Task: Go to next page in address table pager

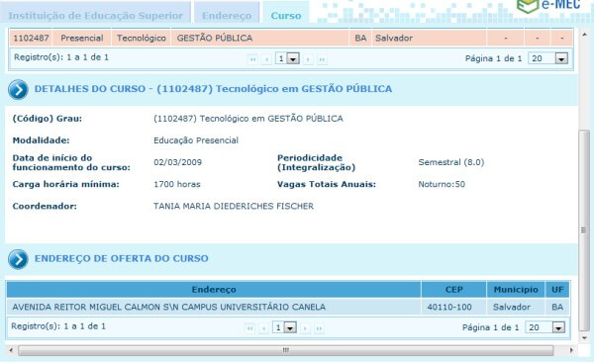Action: (305, 328)
